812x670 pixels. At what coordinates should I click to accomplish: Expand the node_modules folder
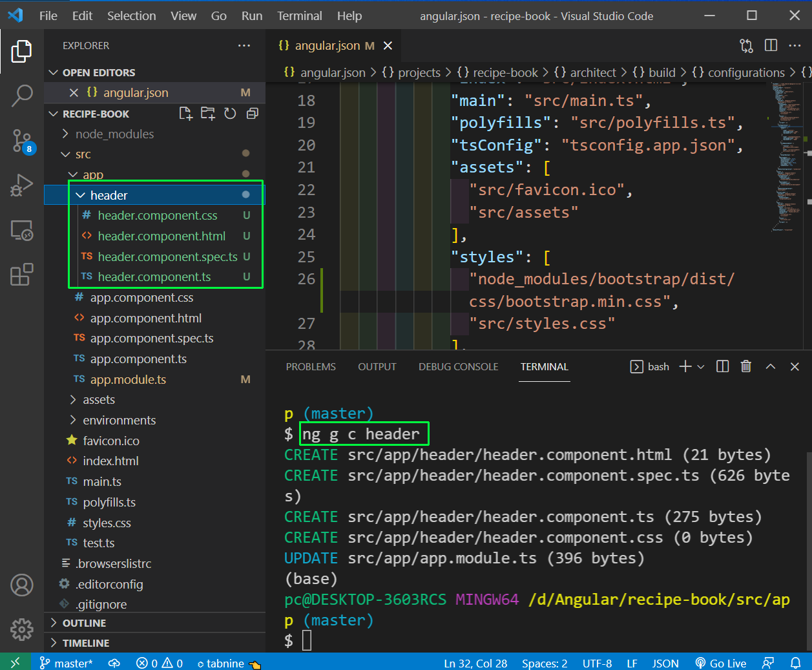click(154, 134)
